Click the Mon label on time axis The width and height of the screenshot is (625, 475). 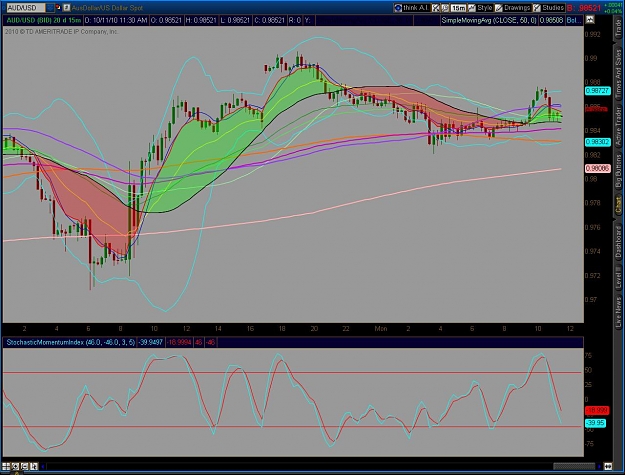(x=380, y=329)
